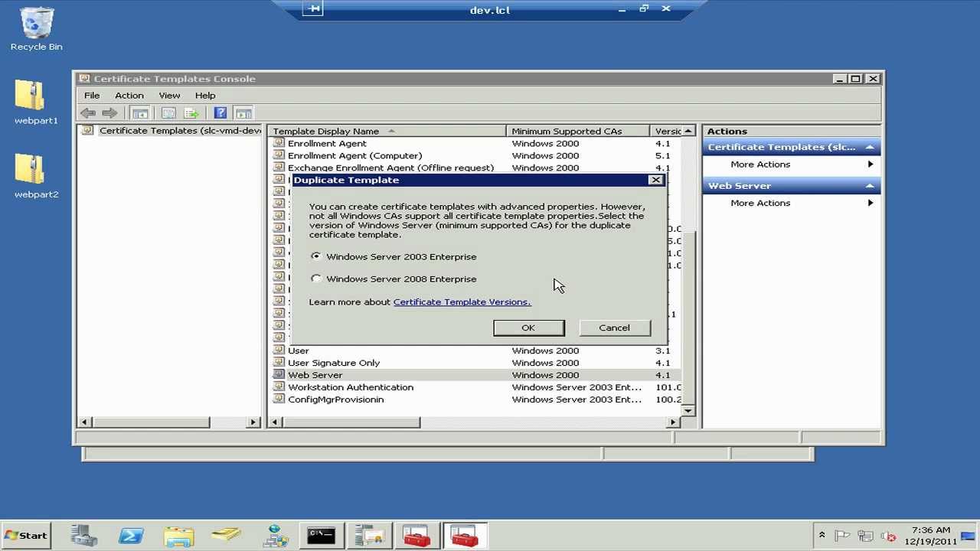Collapse the Certificate Templates actions section
980x551 pixels.
coord(870,147)
